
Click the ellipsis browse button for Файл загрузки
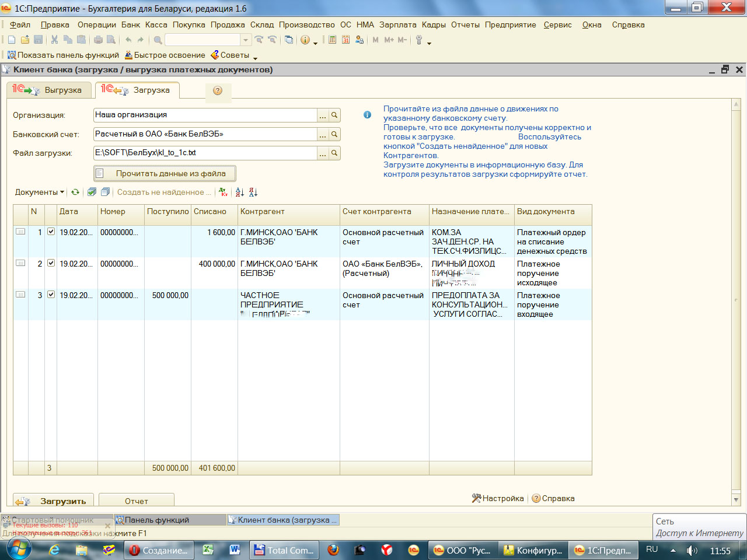pos(322,153)
